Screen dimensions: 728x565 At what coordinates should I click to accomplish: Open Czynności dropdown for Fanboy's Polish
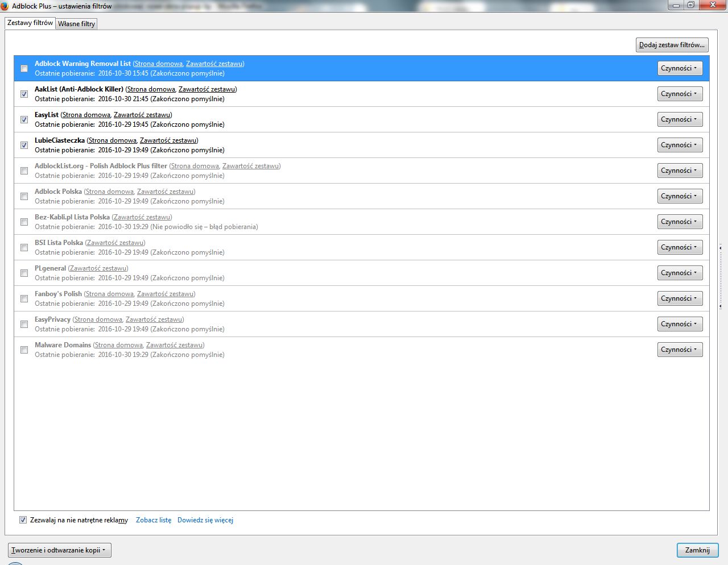[680, 298]
